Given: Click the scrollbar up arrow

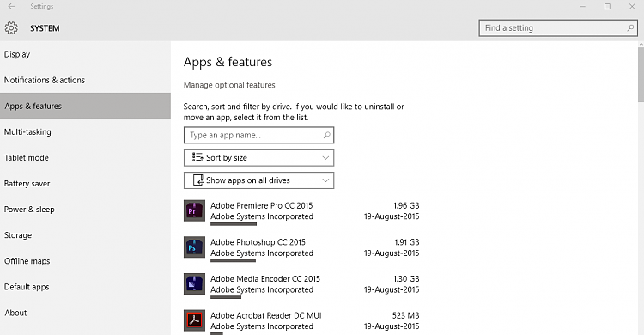Looking at the screenshot, I should 641,44.
